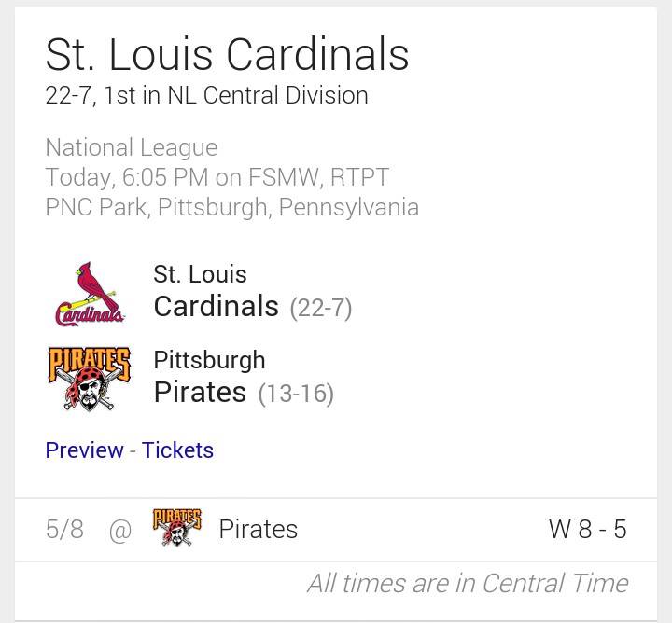Image resolution: width=672 pixels, height=623 pixels.
Task: Click the W 8 - 5 final score
Action: coord(587,530)
